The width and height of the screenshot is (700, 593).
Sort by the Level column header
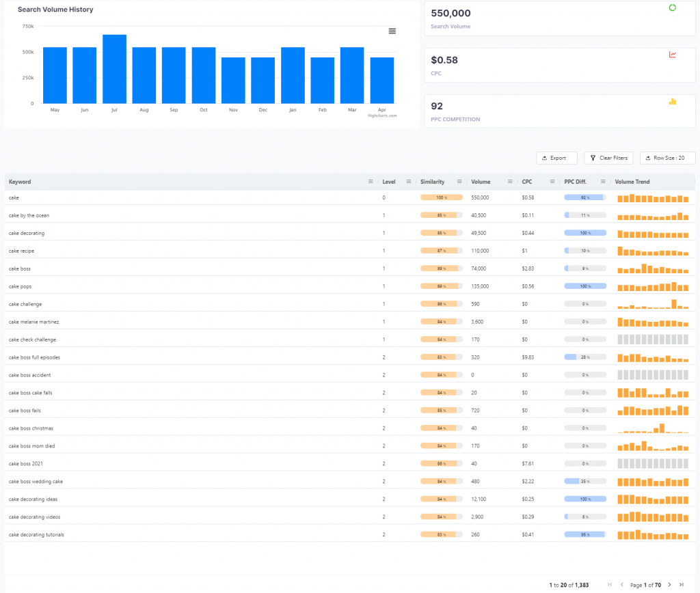click(389, 182)
